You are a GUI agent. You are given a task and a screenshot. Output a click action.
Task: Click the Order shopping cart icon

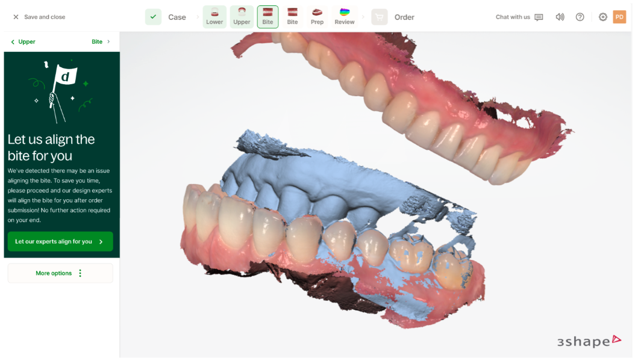(380, 17)
